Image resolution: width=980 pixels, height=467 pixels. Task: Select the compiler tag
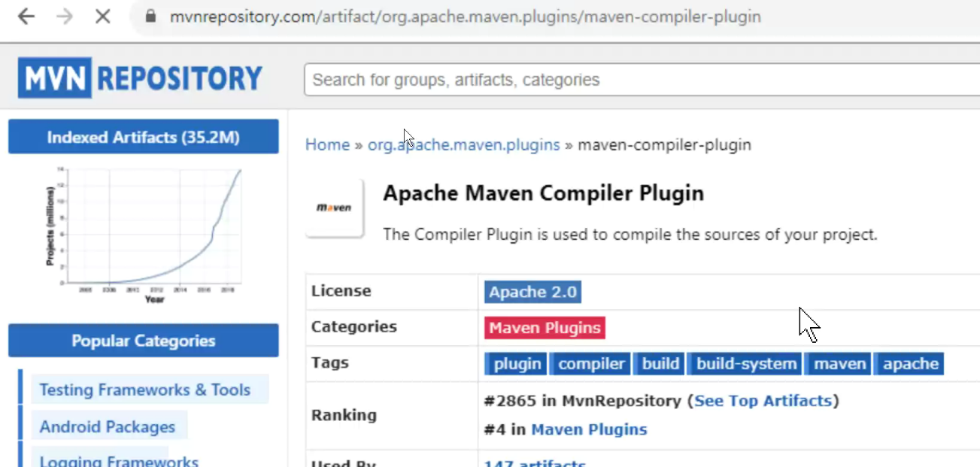click(591, 363)
